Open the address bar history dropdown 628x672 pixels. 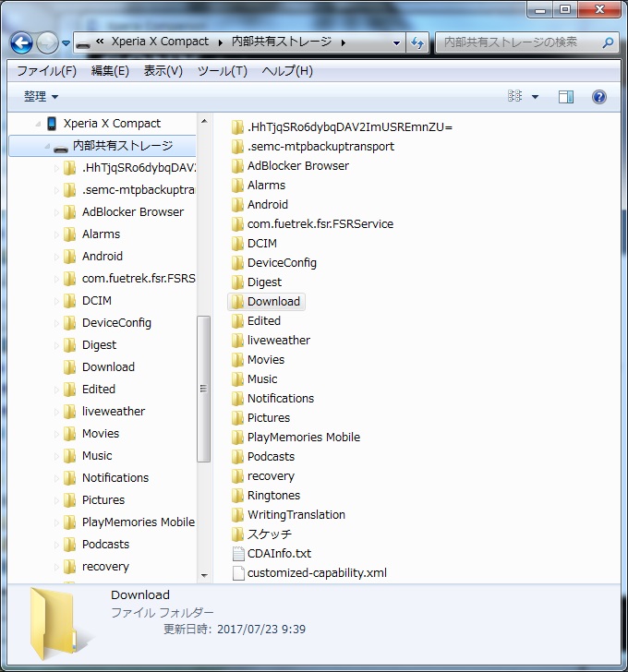pyautogui.click(x=396, y=42)
